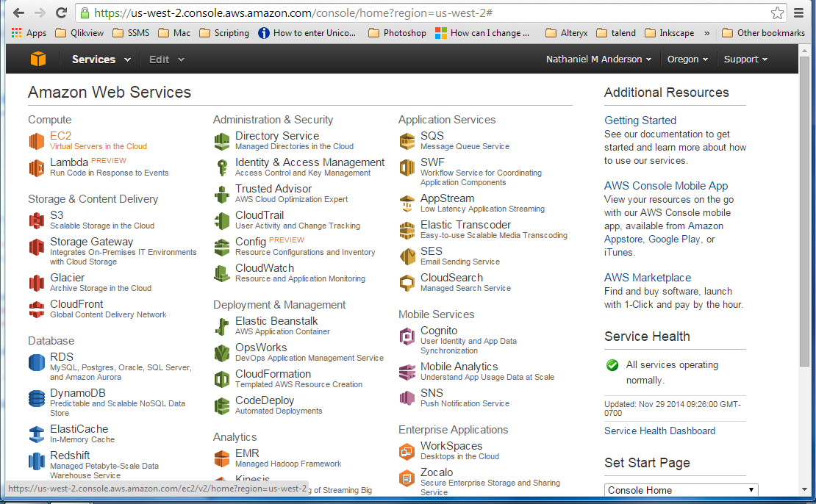Open the Apps bookmarks shortcut
The height and width of the screenshot is (504, 816).
tap(29, 33)
